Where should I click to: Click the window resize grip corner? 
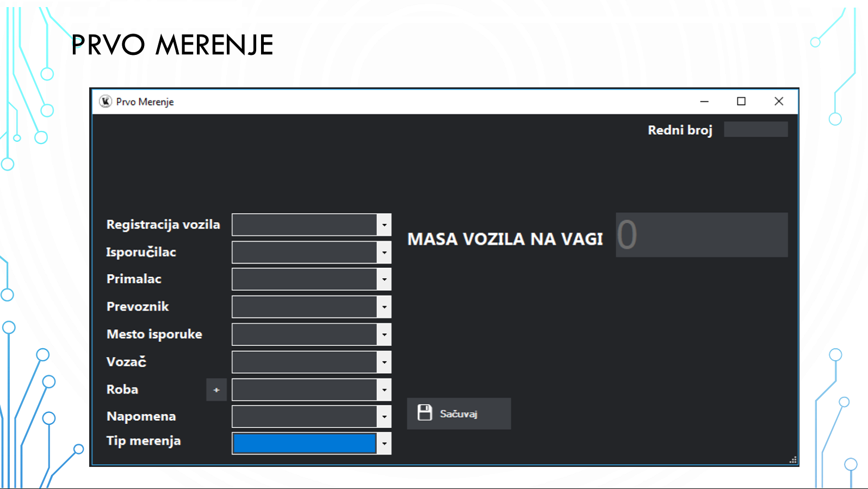tap(793, 460)
